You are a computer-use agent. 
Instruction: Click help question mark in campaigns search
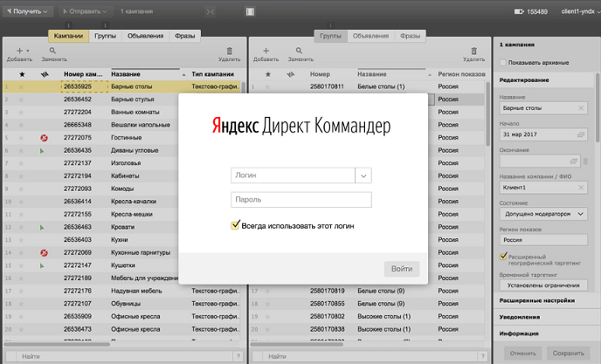tap(238, 356)
